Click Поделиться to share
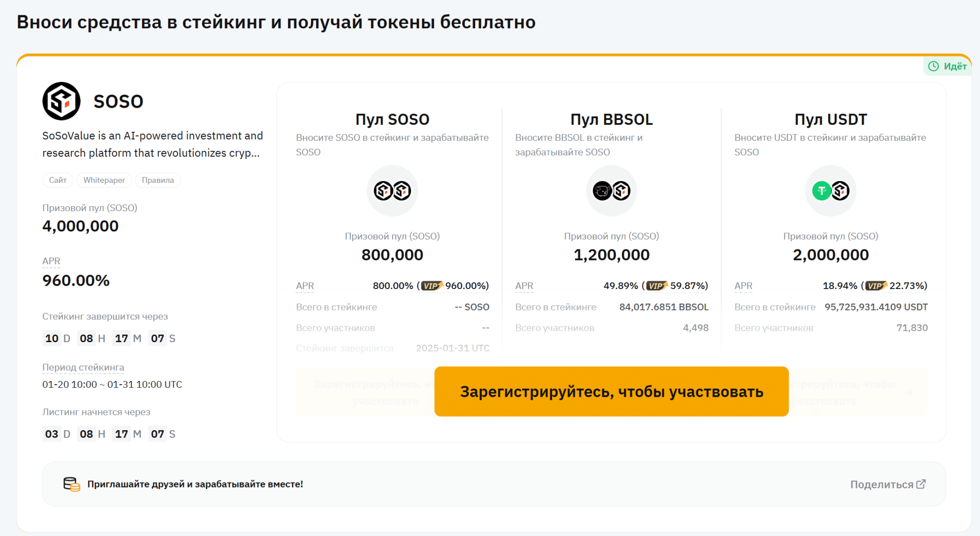This screenshot has height=536, width=980. 881,484
